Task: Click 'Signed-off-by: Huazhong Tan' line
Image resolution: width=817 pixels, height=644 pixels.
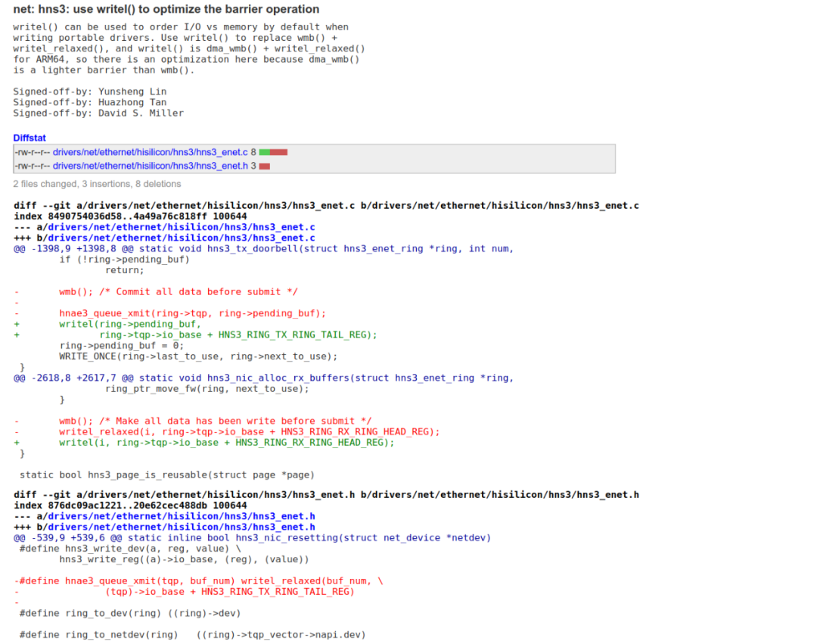Action: (89, 103)
